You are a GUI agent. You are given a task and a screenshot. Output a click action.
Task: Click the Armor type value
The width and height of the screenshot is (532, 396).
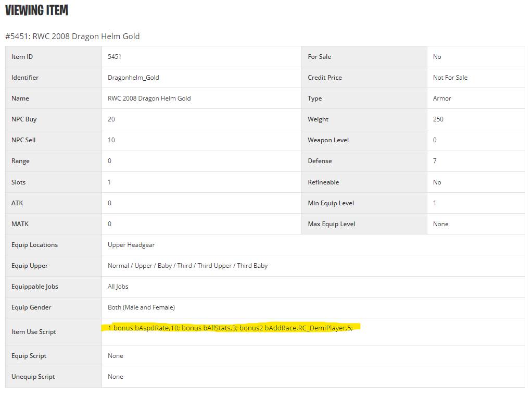(442, 98)
